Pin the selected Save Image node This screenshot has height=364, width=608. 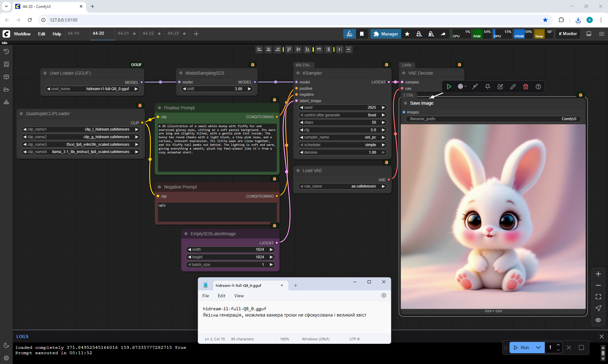(x=488, y=87)
